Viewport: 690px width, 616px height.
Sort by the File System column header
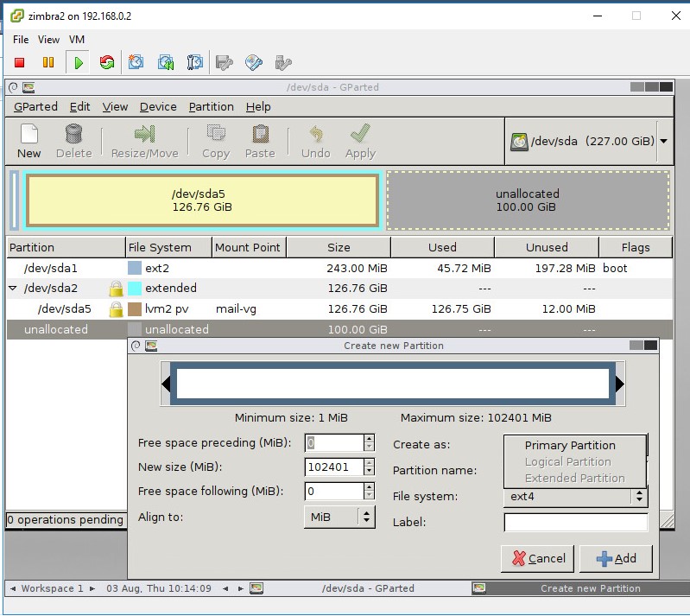(x=168, y=247)
